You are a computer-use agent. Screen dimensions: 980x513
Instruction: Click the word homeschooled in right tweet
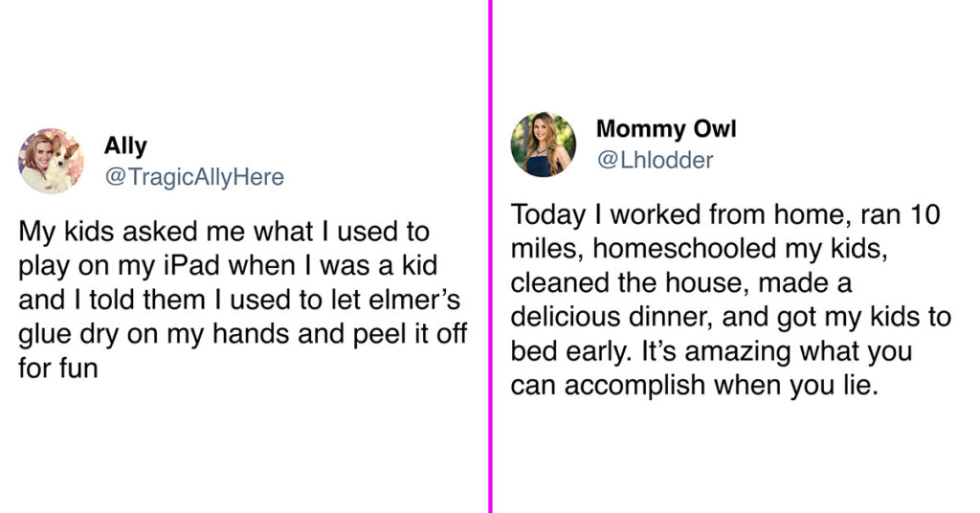click(684, 249)
